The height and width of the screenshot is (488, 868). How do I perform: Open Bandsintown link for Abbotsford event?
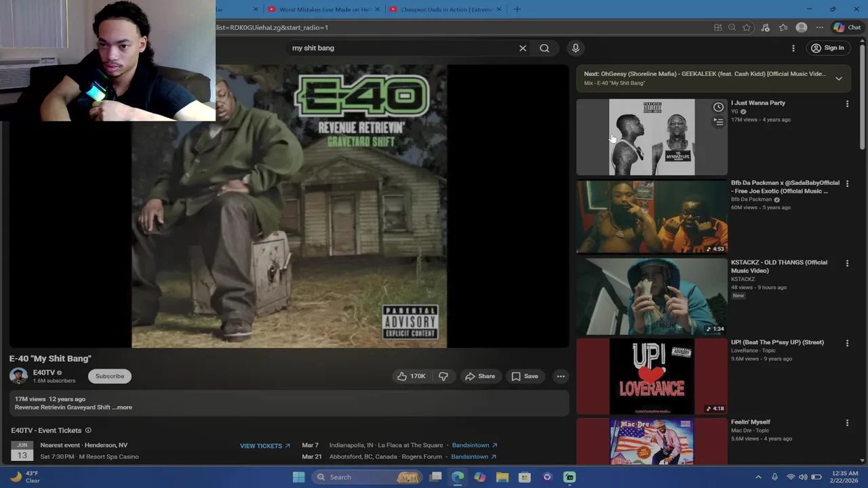point(475,457)
